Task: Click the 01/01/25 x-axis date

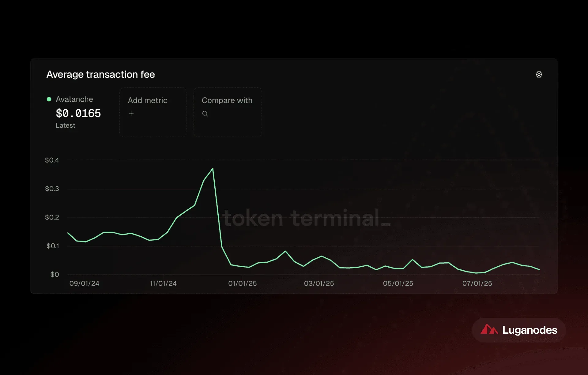Action: pyautogui.click(x=242, y=283)
